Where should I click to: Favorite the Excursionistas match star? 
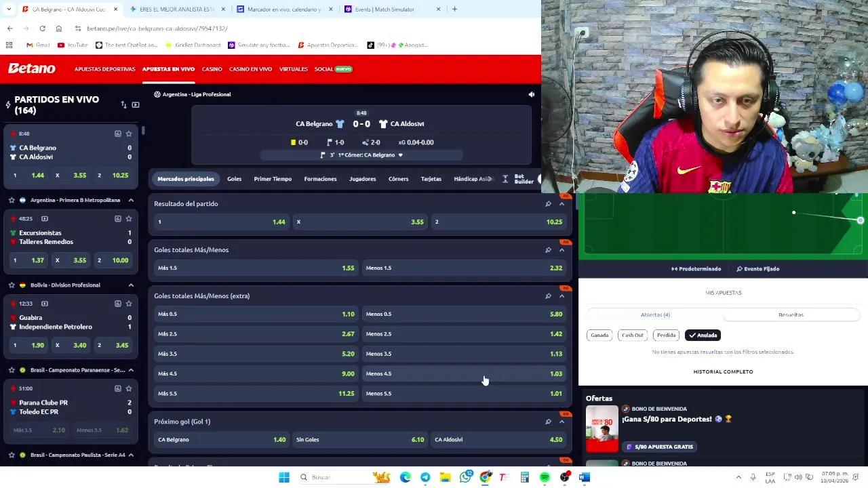pos(129,218)
